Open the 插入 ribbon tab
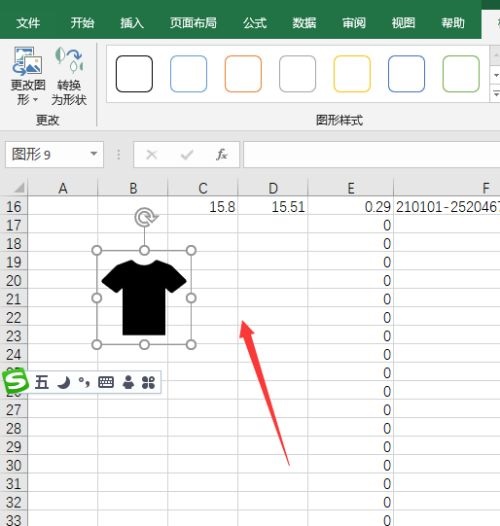 pos(132,23)
